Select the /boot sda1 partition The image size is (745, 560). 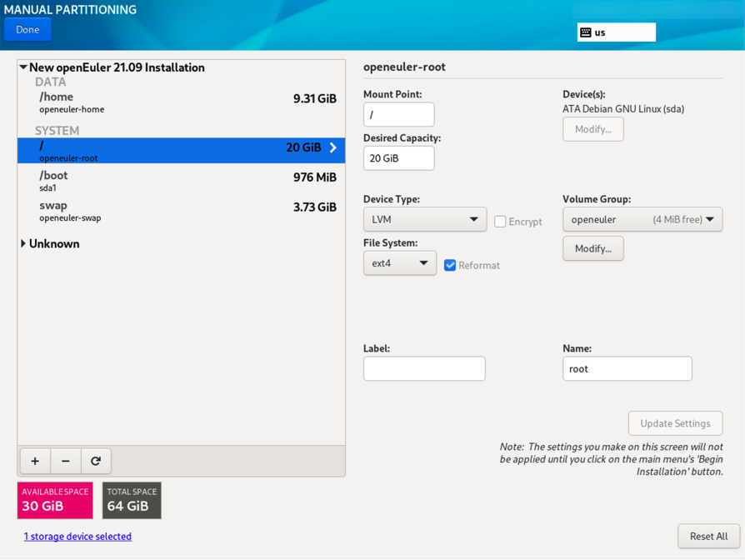click(181, 181)
